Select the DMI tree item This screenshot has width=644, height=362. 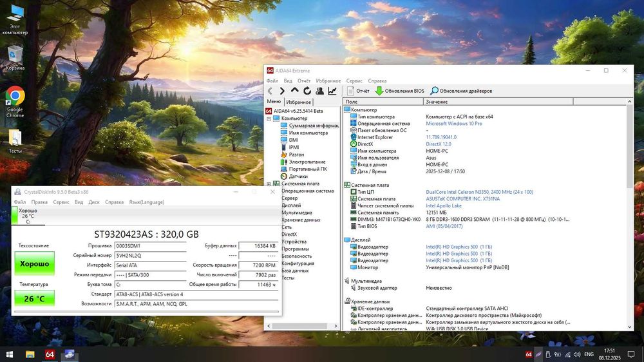(290, 140)
